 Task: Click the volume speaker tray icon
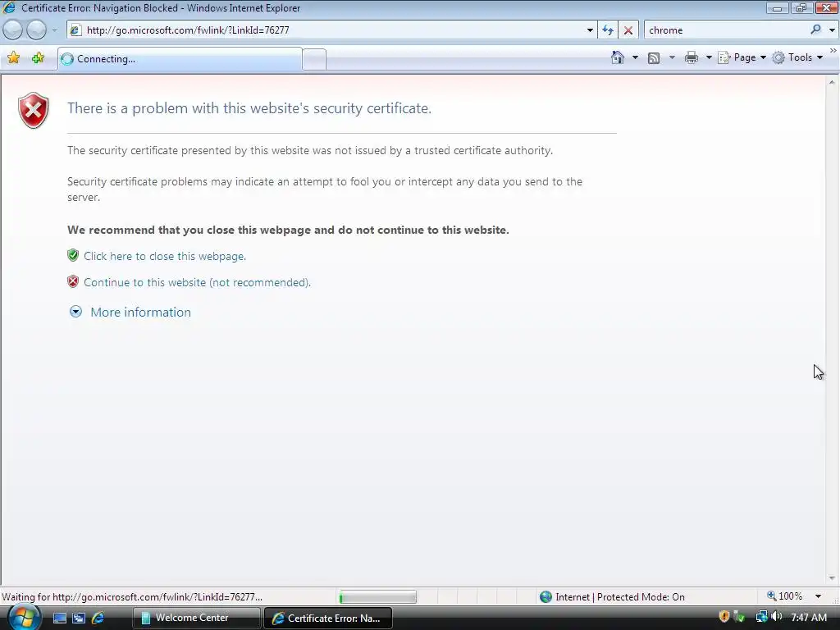pyautogui.click(x=776, y=617)
